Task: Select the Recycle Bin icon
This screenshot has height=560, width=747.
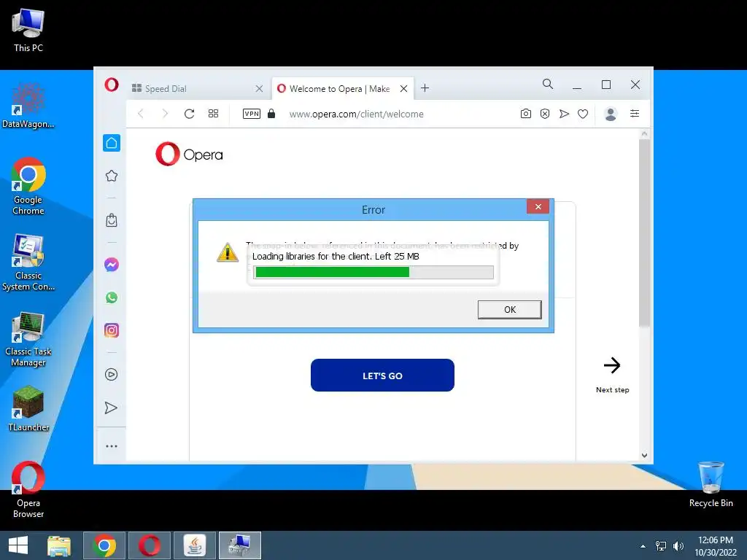Action: coord(711,484)
